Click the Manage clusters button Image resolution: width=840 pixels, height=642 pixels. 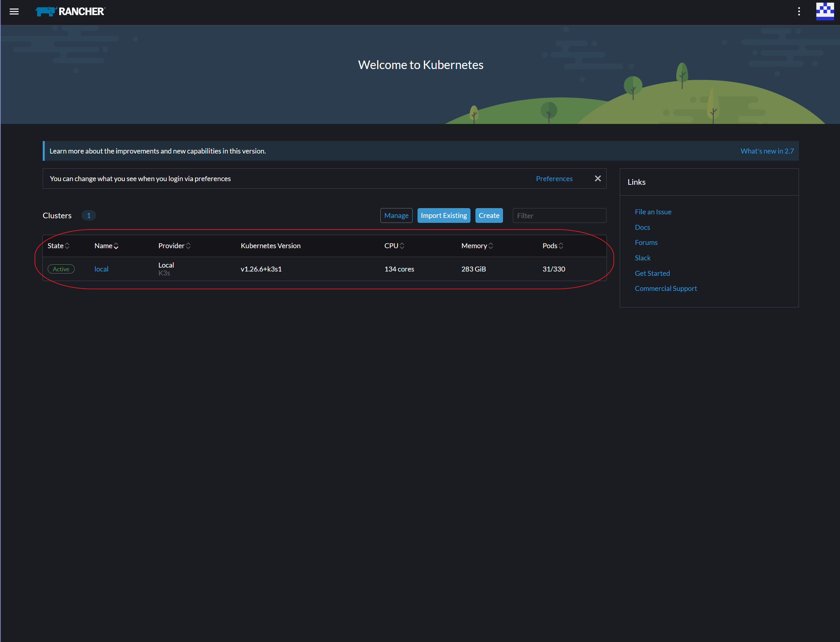coord(396,216)
